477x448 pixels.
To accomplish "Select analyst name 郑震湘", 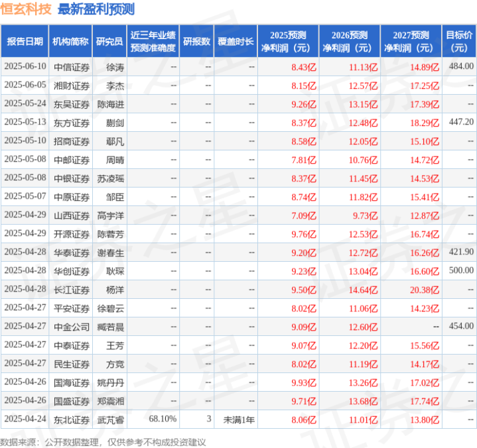I will click(111, 402).
